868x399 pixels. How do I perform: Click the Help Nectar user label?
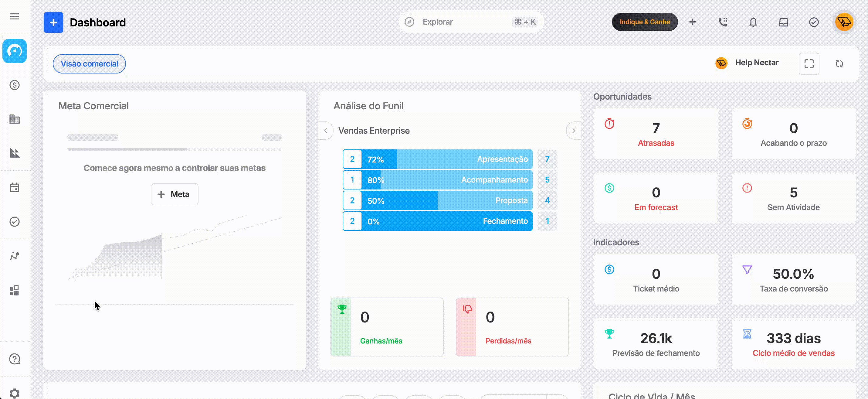(x=757, y=63)
